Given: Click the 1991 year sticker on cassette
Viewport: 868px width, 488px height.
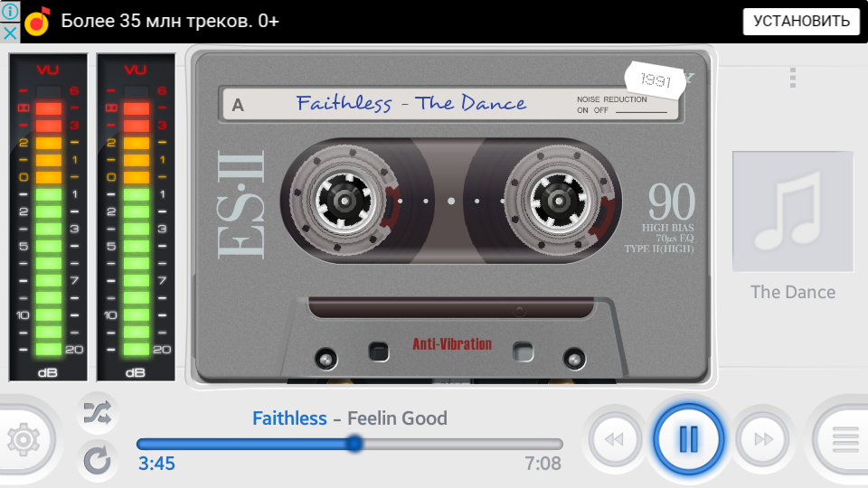Looking at the screenshot, I should (x=656, y=80).
